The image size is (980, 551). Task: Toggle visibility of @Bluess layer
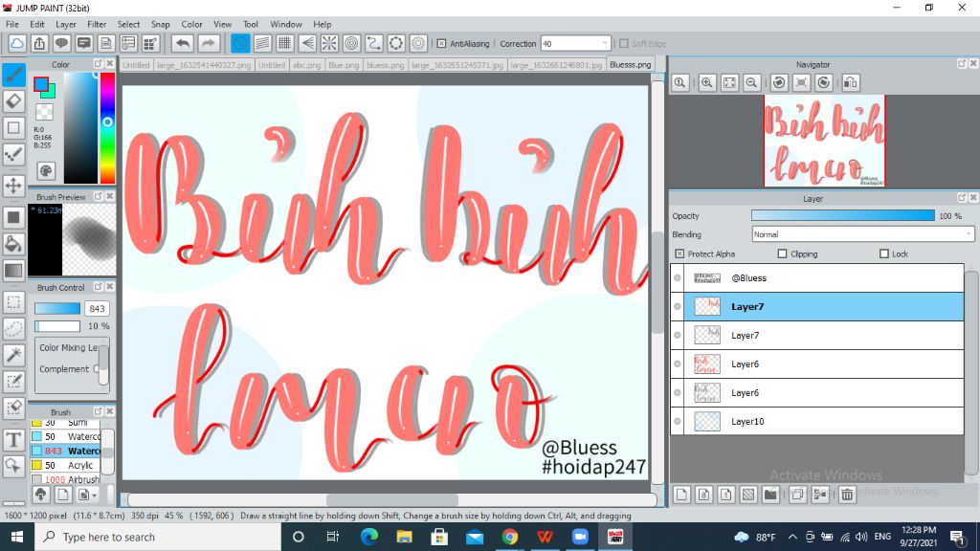678,278
